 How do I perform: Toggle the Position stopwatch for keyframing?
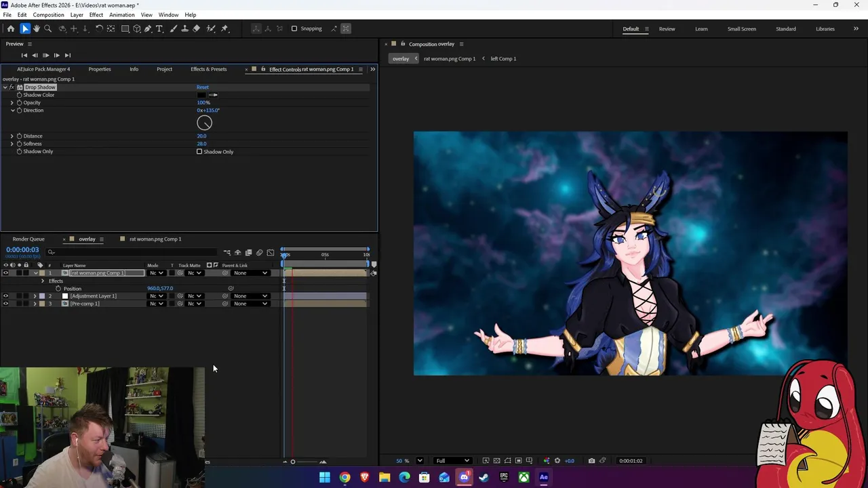[58, 289]
